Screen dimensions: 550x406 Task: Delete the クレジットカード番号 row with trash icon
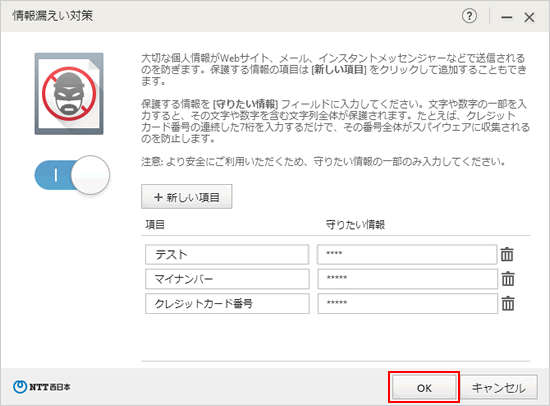pos(508,304)
